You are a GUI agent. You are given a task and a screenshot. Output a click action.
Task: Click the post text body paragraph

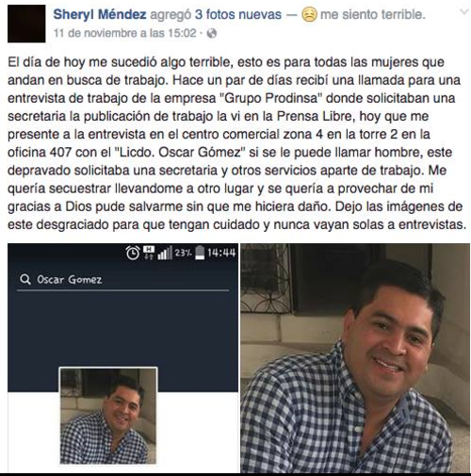tap(237, 143)
